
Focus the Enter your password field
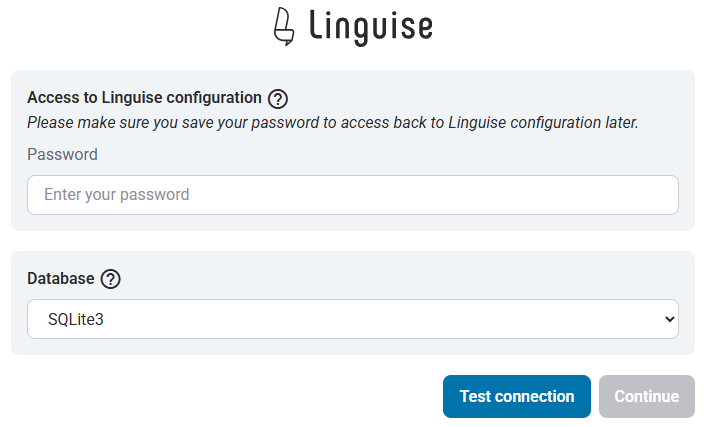click(x=353, y=195)
